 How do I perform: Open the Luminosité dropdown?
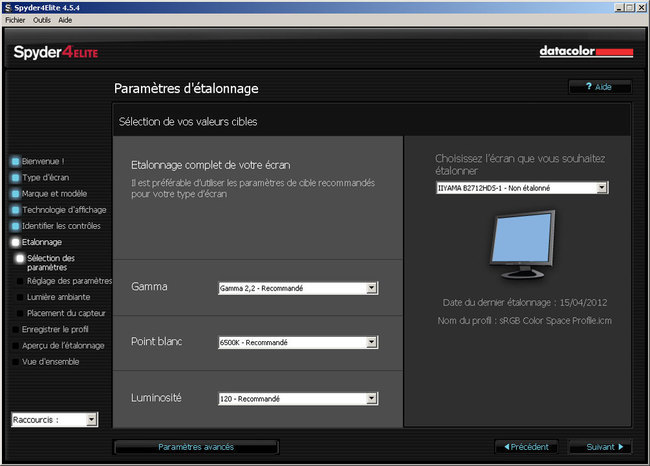[x=298, y=399]
